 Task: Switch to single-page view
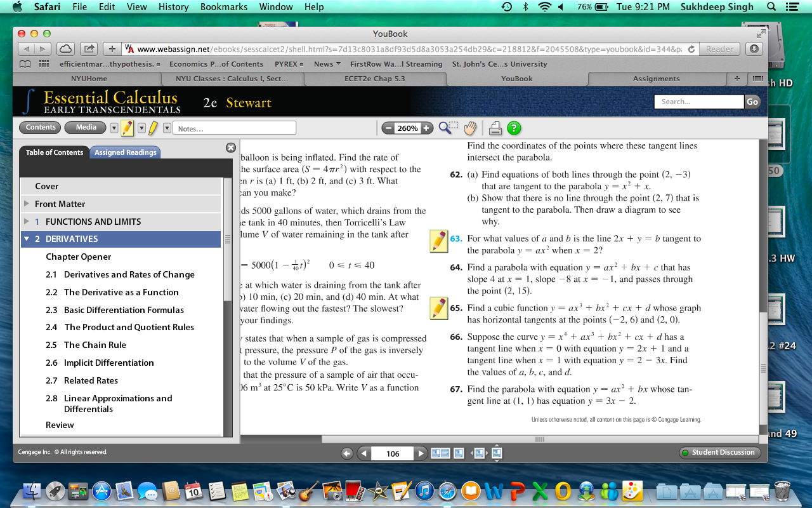click(x=458, y=453)
